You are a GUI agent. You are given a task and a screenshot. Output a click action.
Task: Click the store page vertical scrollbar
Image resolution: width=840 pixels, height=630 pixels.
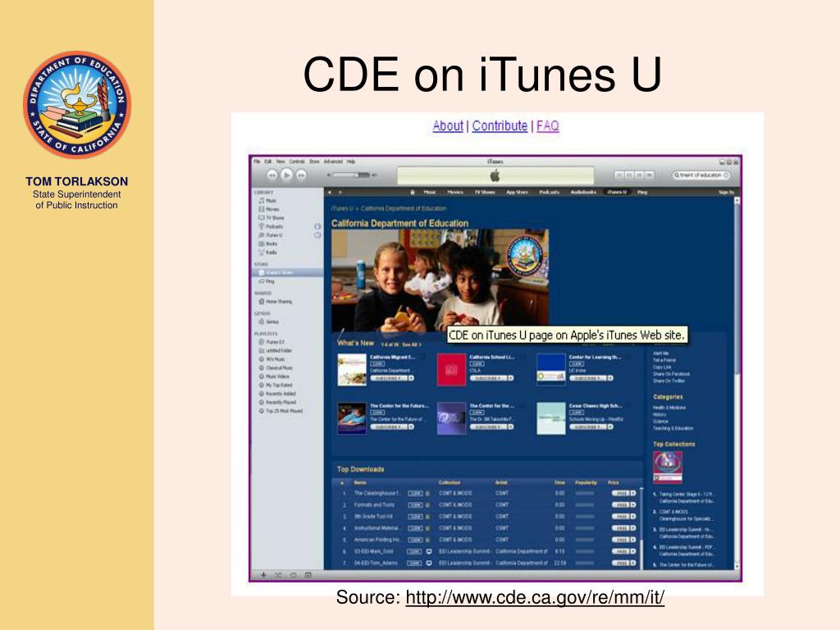tap(737, 383)
